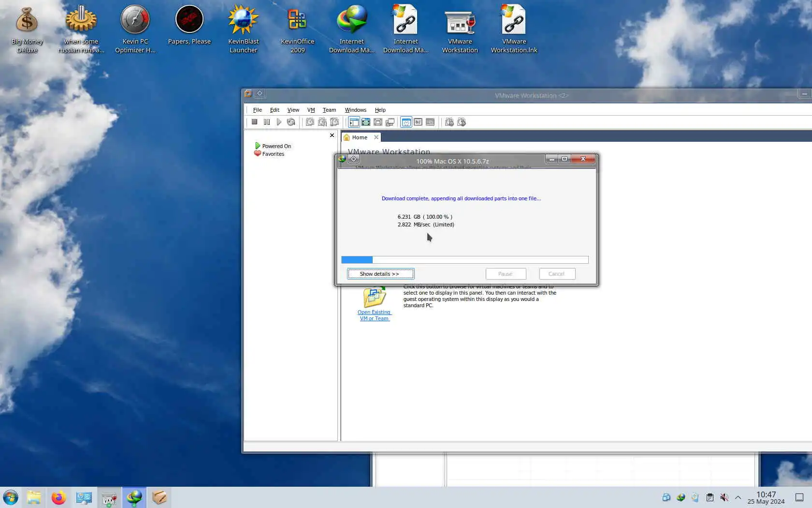Switch to VMware Workstation taskbar button
The width and height of the screenshot is (812, 508).
tap(109, 497)
